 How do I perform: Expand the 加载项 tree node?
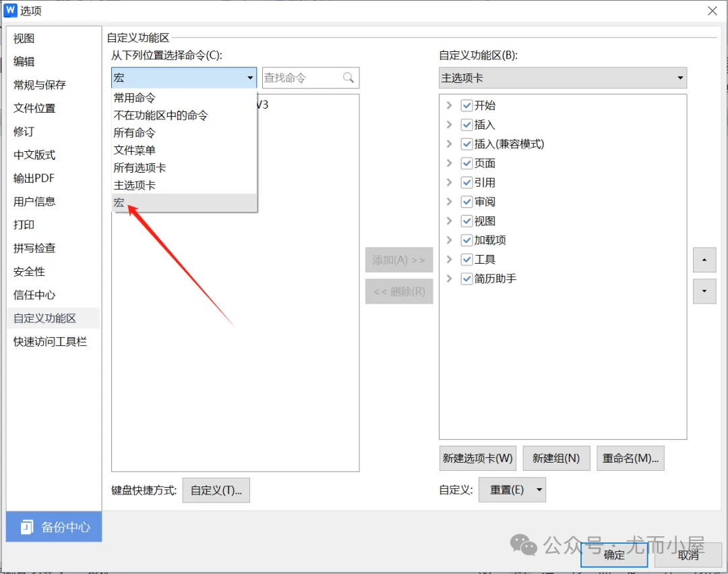(x=449, y=240)
